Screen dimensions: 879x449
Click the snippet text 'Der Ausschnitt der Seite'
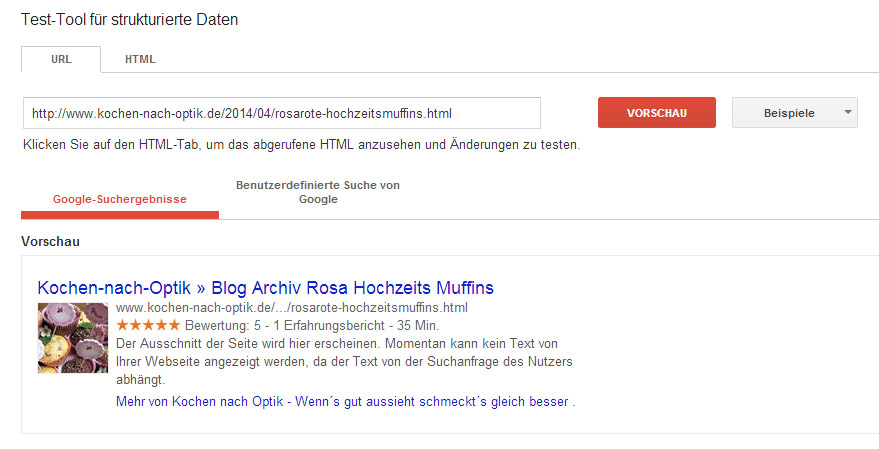185,344
